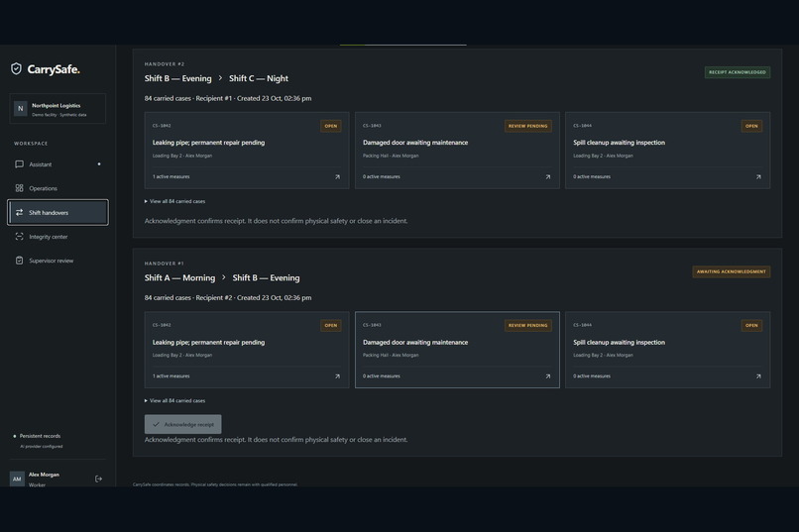Open CS-1044 arrow in Handover #1
The image size is (799, 532).
click(758, 376)
